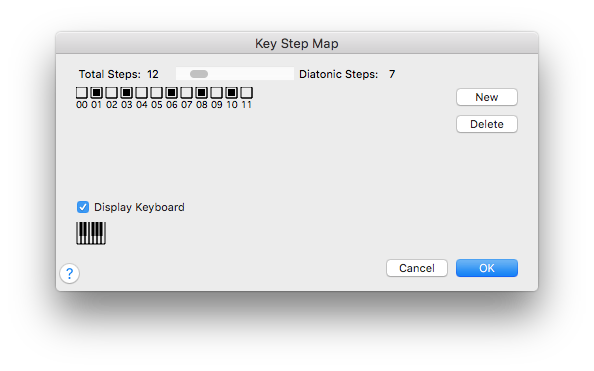Toggle step box 02
This screenshot has height=371, width=594.
[x=111, y=92]
